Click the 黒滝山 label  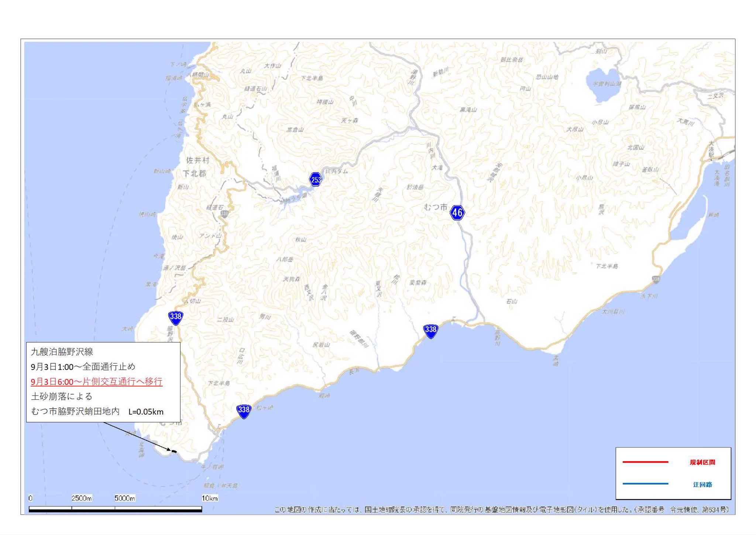click(x=468, y=110)
